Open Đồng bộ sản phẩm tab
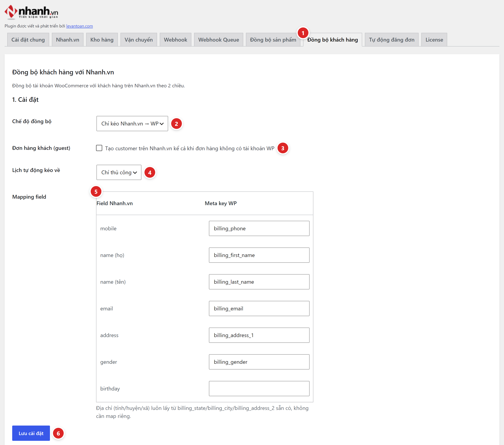Screen dimensions: 504x445 [273, 40]
